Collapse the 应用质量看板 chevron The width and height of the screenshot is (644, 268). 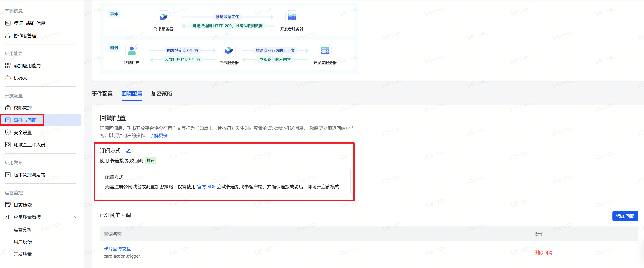click(x=74, y=217)
